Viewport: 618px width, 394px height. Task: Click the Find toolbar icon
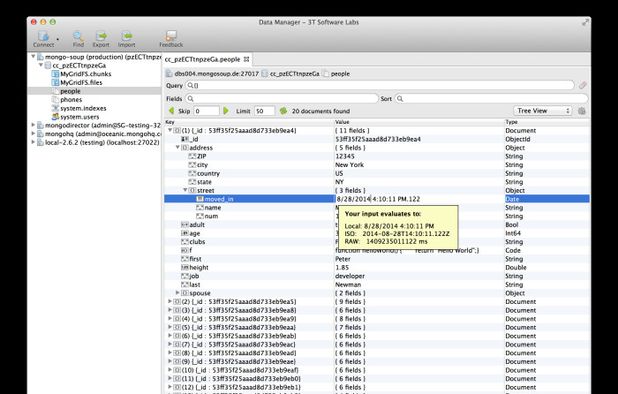78,39
